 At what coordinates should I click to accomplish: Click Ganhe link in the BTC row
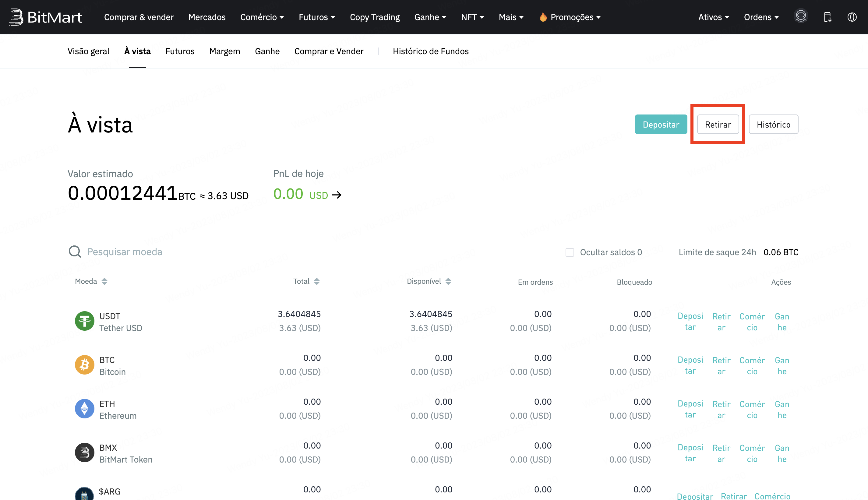[782, 365]
